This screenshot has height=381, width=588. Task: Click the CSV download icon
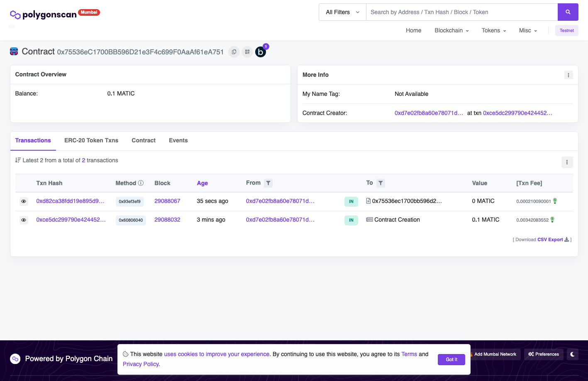567,239
